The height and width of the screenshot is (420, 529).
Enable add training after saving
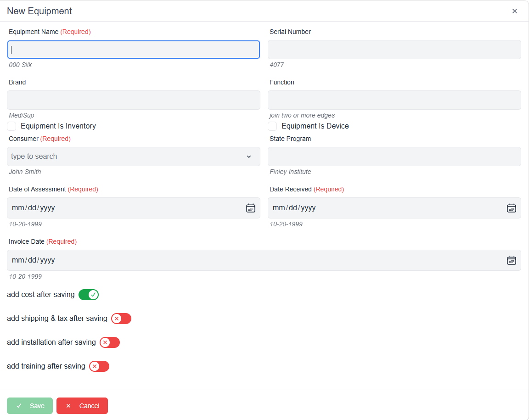[x=99, y=366]
